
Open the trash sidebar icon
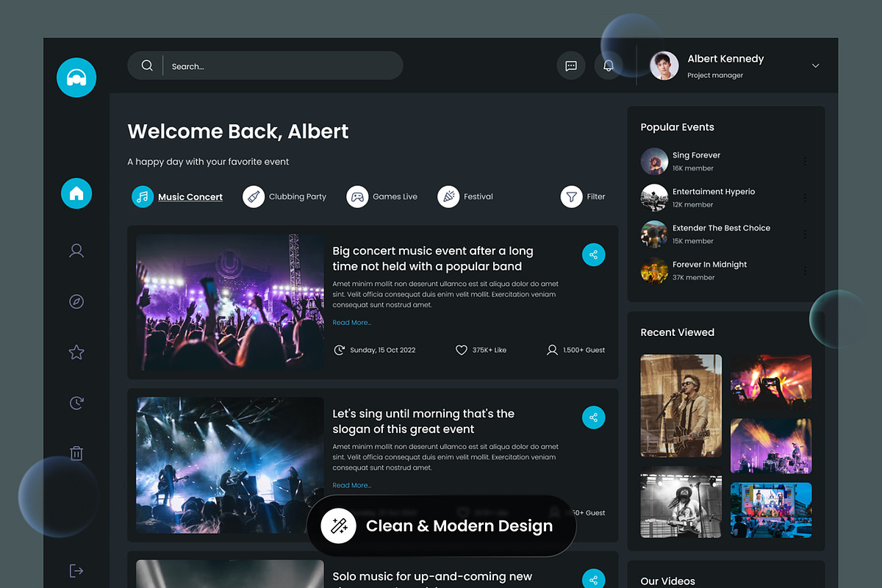[76, 453]
